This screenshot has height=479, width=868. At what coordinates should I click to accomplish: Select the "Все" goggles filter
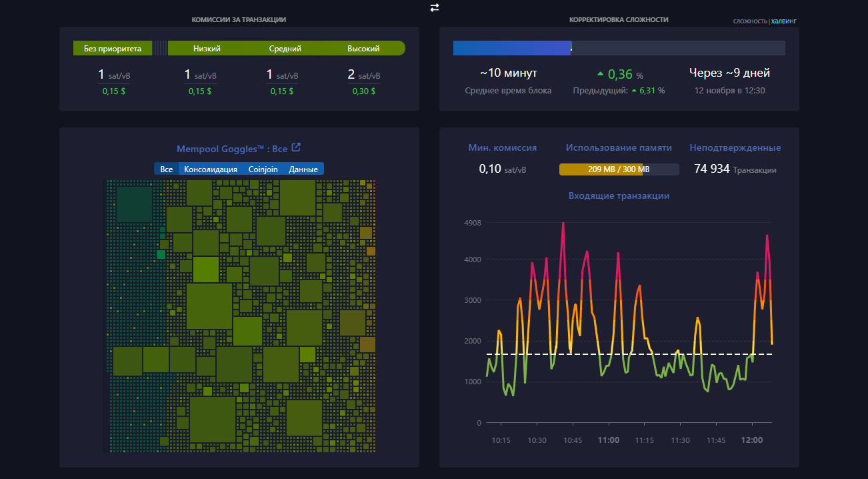point(166,169)
